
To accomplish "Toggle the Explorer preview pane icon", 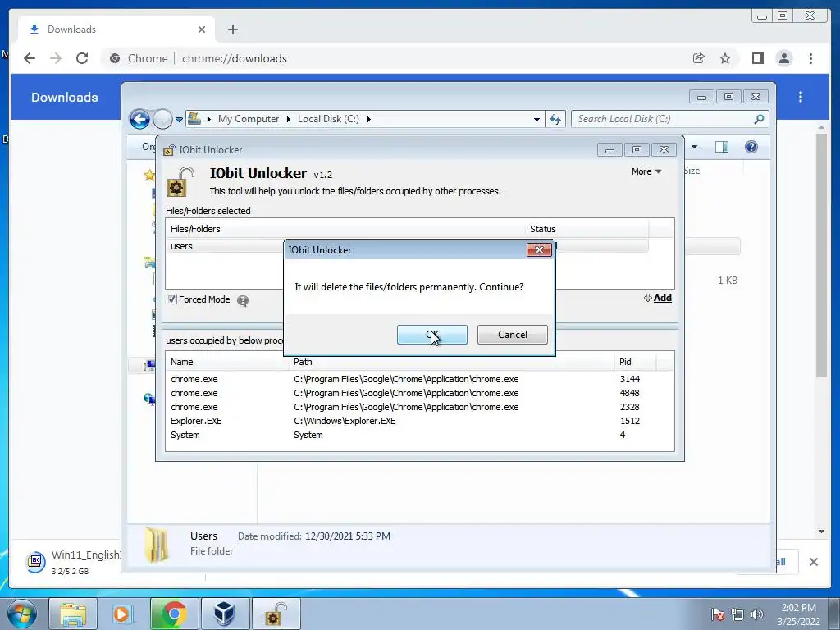I will (x=722, y=147).
